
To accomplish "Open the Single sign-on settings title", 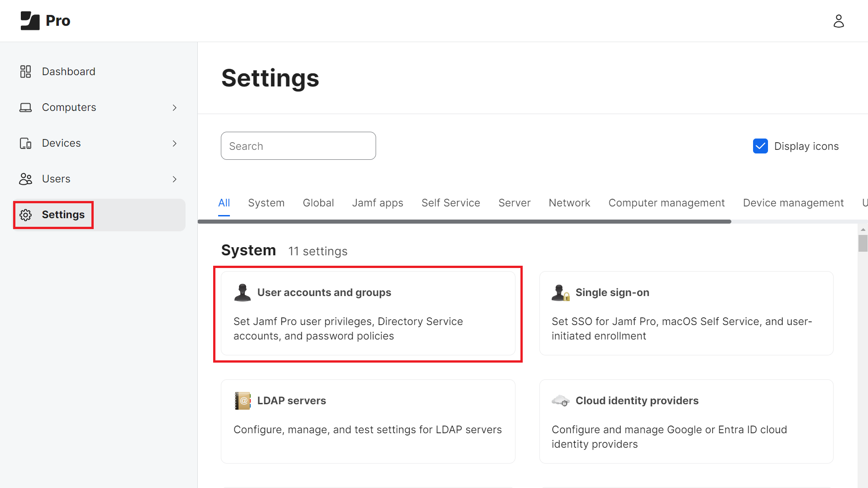I will point(612,293).
